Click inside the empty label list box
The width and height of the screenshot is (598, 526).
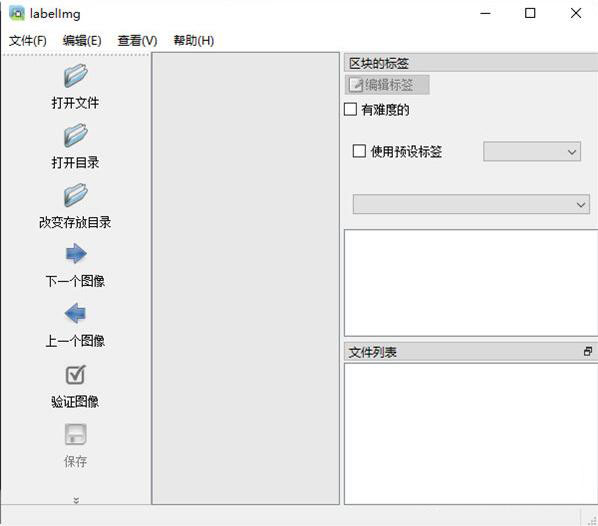tap(471, 283)
